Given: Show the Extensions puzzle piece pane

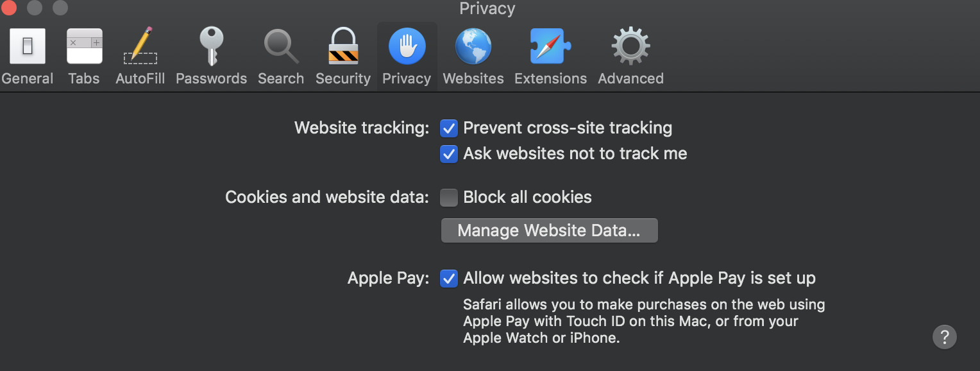Looking at the screenshot, I should tap(550, 47).
